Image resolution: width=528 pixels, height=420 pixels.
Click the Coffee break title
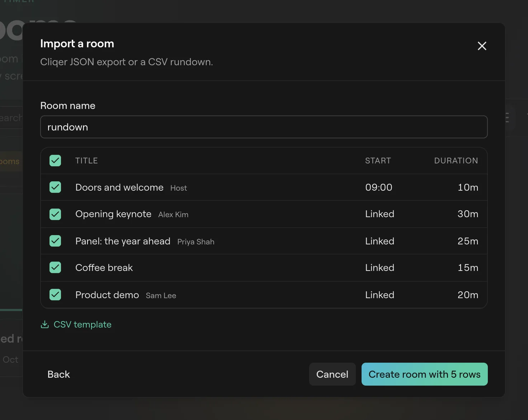[104, 268]
